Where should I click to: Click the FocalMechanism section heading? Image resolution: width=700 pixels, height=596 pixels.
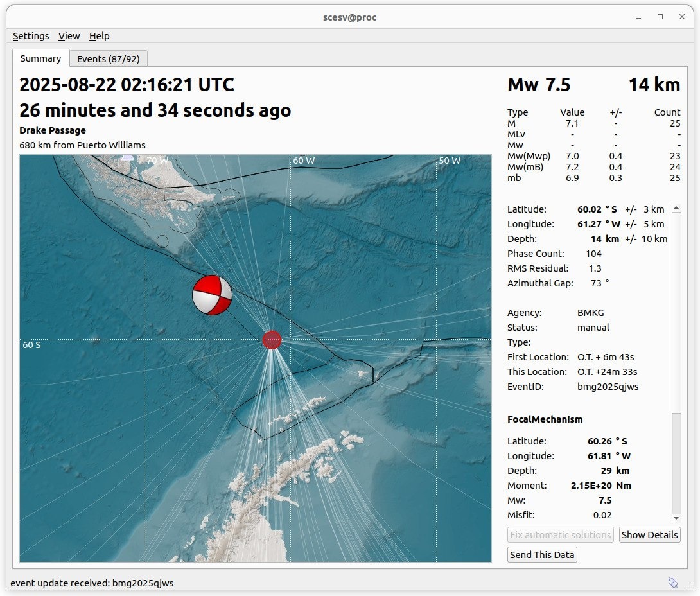click(545, 419)
